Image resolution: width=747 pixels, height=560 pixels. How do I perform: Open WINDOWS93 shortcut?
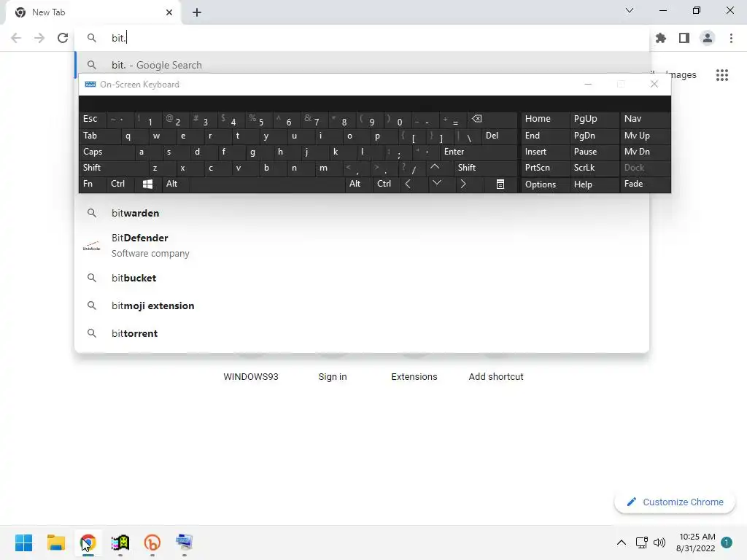click(x=251, y=377)
